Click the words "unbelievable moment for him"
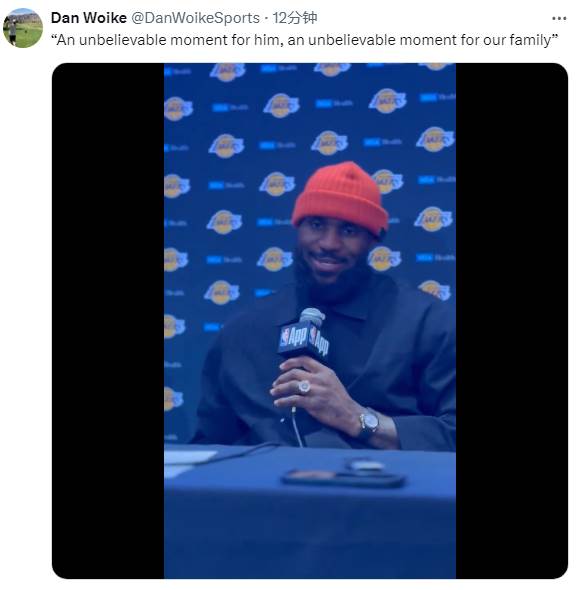Screen dimensions: 579x590 click(181, 40)
